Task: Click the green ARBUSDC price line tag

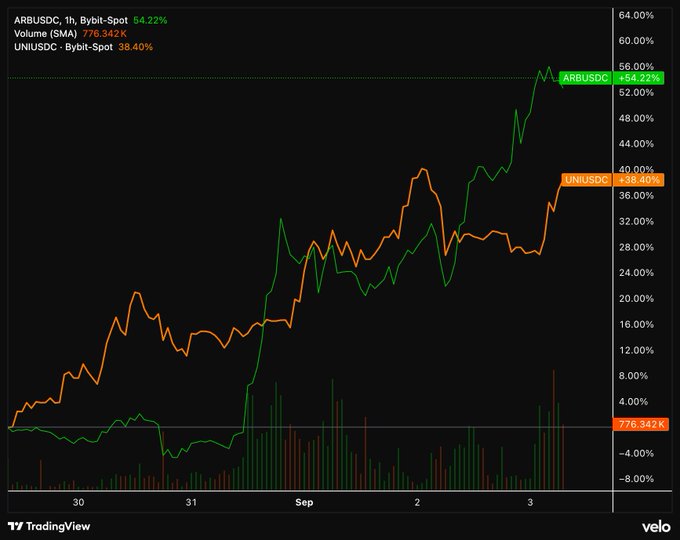Action: pos(585,78)
